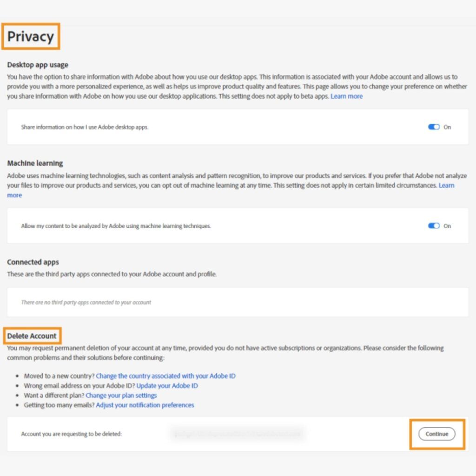Click the Machine learning section heading
The width and height of the screenshot is (476, 476).
(35, 163)
